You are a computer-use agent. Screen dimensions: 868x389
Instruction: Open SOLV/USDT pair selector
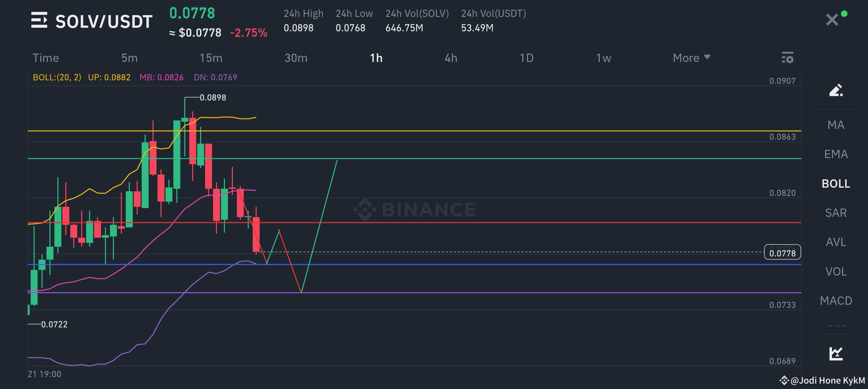pyautogui.click(x=104, y=21)
